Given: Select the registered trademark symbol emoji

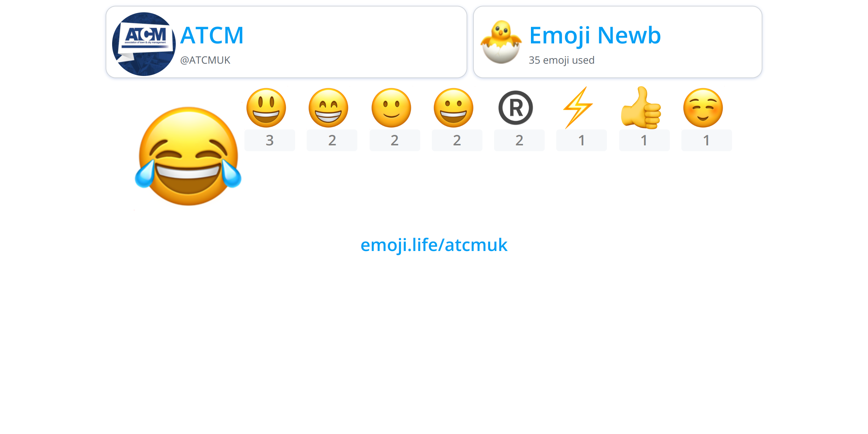Looking at the screenshot, I should click(516, 108).
